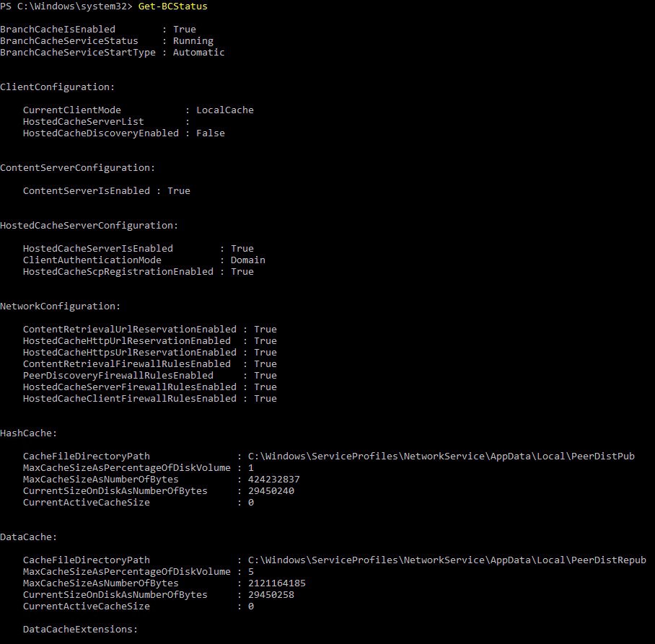Screen dimensions: 655x644
Task: Click the HostedCacheClientFirewallRulesEnabled property
Action: coord(130,398)
